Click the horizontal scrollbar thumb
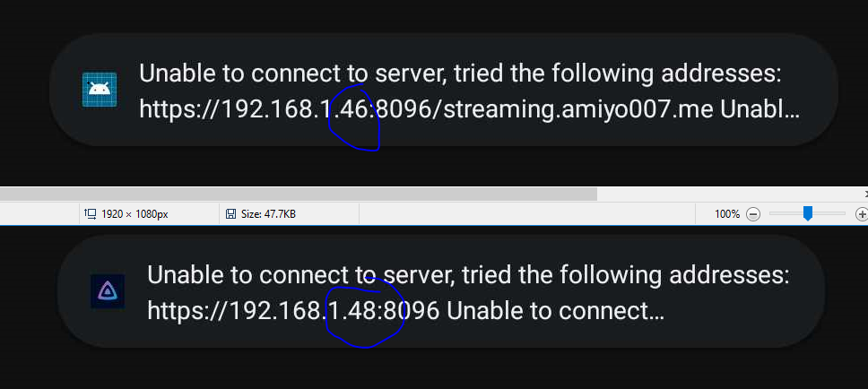 point(296,194)
